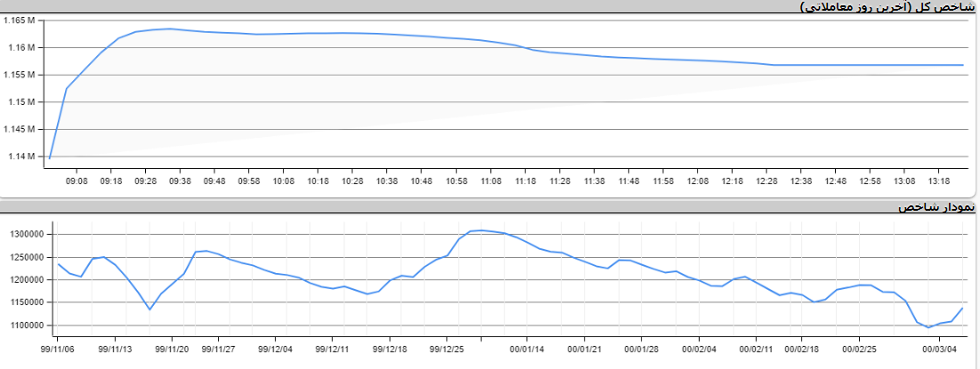Select the 00/02/11 date label
The image size is (980, 369).
pos(756,349)
